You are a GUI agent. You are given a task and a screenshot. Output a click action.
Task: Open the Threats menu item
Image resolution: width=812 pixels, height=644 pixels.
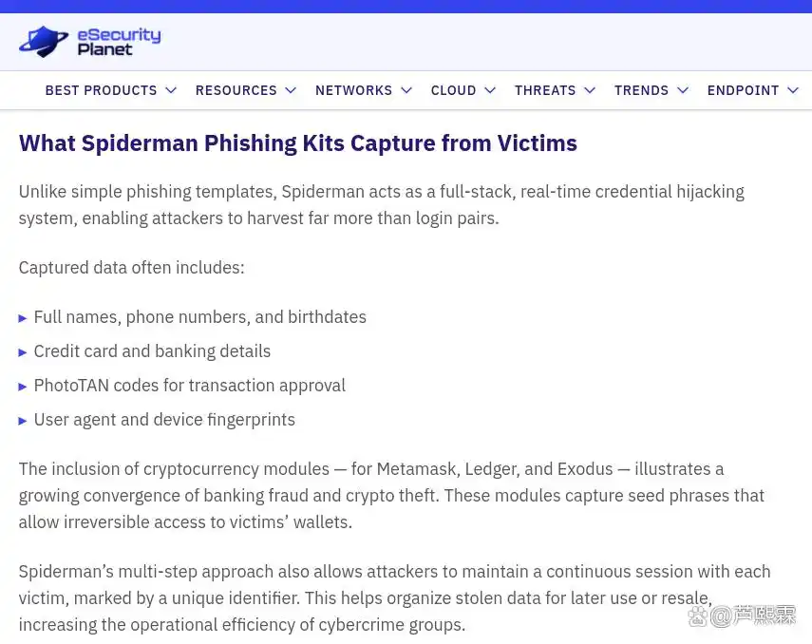pyautogui.click(x=545, y=90)
